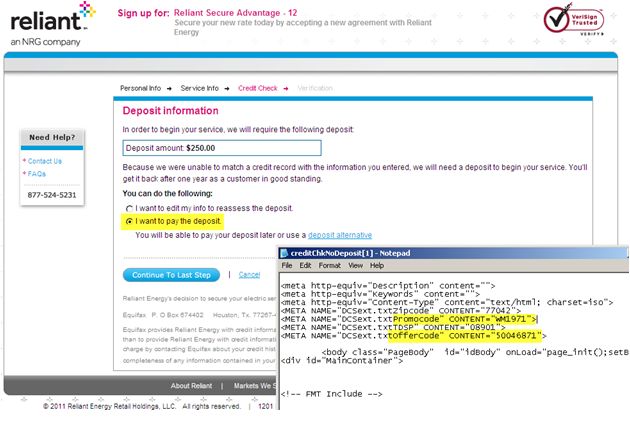Click the Notepad title bar creditChkNoDeposit[1]
Viewport: 630px width, 448px height.
pos(453,253)
